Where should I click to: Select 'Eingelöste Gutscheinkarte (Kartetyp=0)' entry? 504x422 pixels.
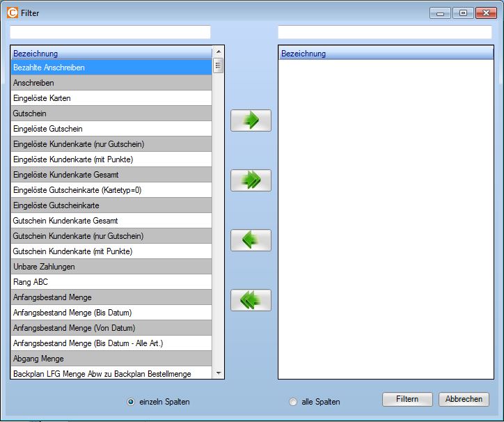click(x=111, y=190)
